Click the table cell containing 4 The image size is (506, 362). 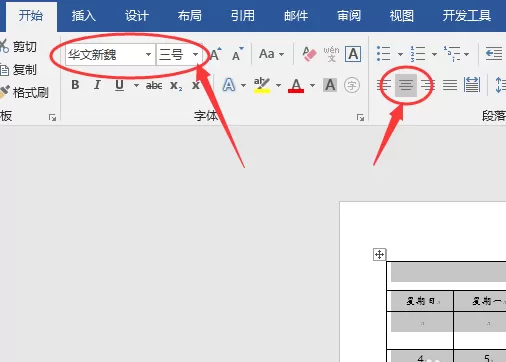click(x=420, y=356)
